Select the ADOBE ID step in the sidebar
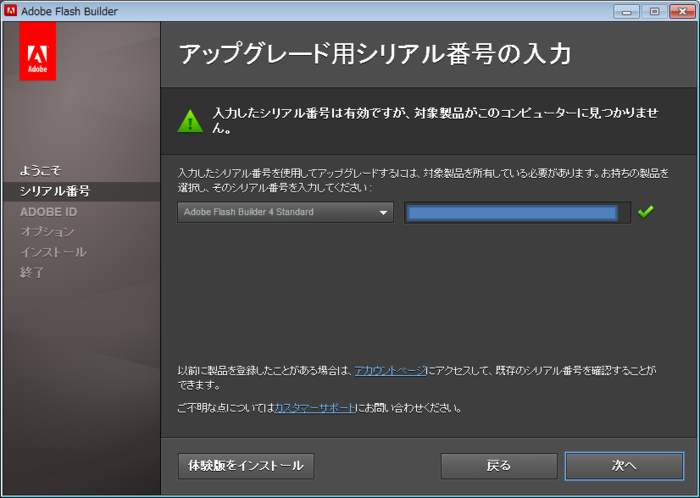 tap(48, 212)
